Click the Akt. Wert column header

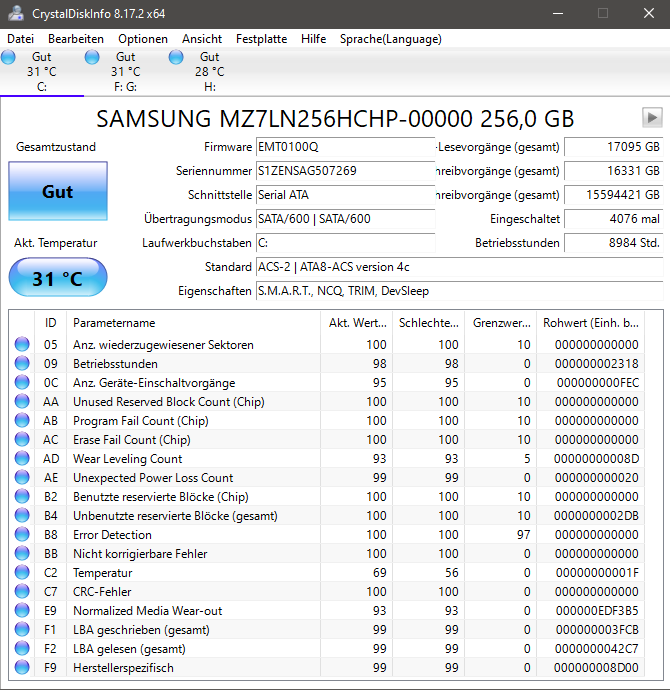357,323
